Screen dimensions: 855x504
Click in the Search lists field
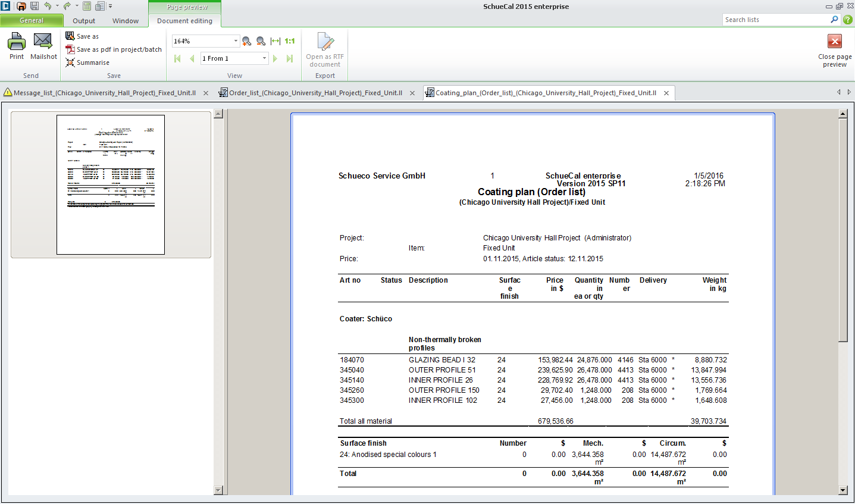point(775,20)
